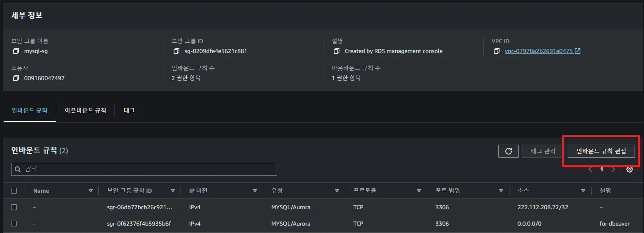This screenshot has width=644, height=233.
Task: Select all inbound rules with header checkbox
Action: 14,191
